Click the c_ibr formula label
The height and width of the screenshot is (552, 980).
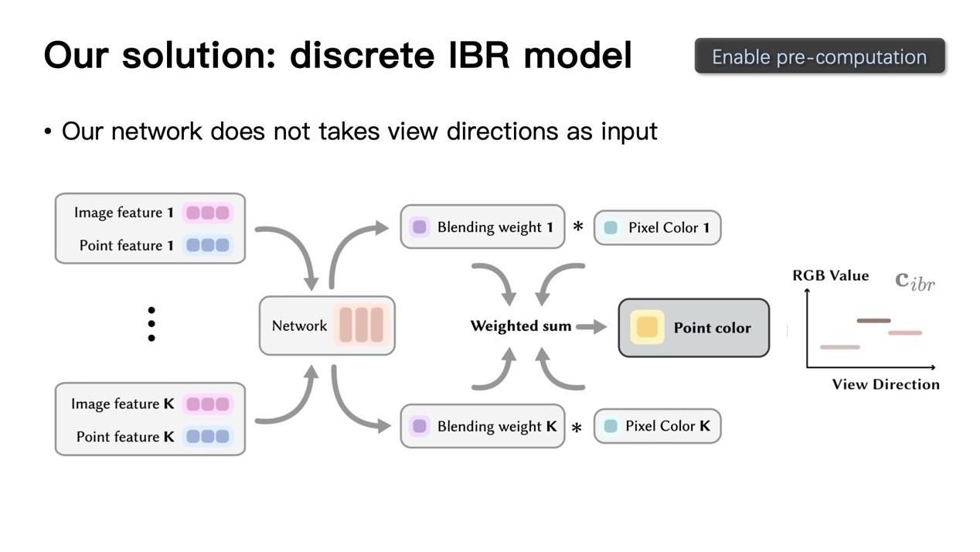pos(914,281)
